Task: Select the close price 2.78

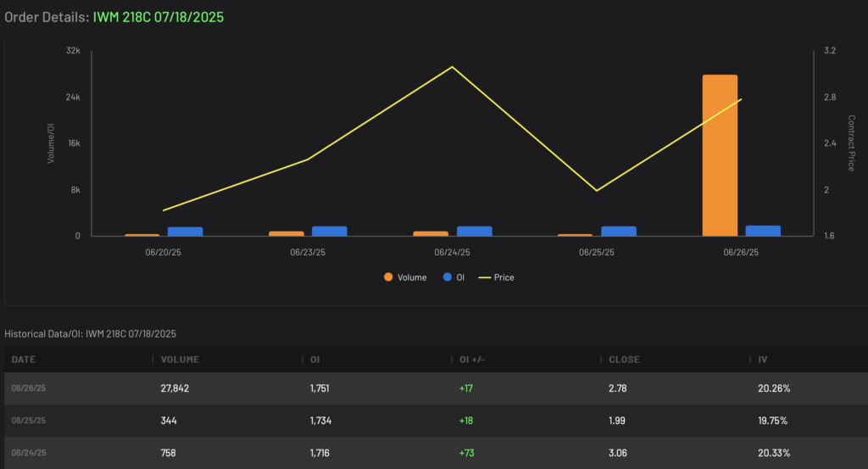Action: pyautogui.click(x=618, y=388)
